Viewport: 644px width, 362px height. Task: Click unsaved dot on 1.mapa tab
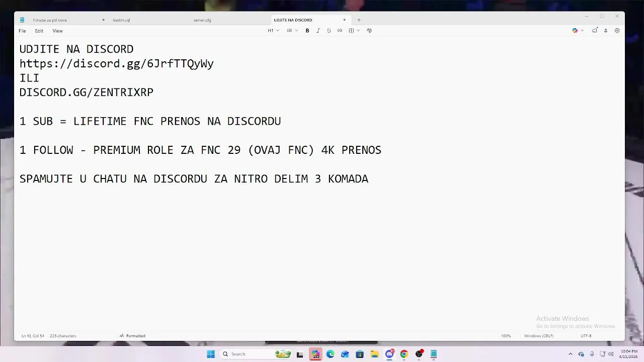[103, 20]
